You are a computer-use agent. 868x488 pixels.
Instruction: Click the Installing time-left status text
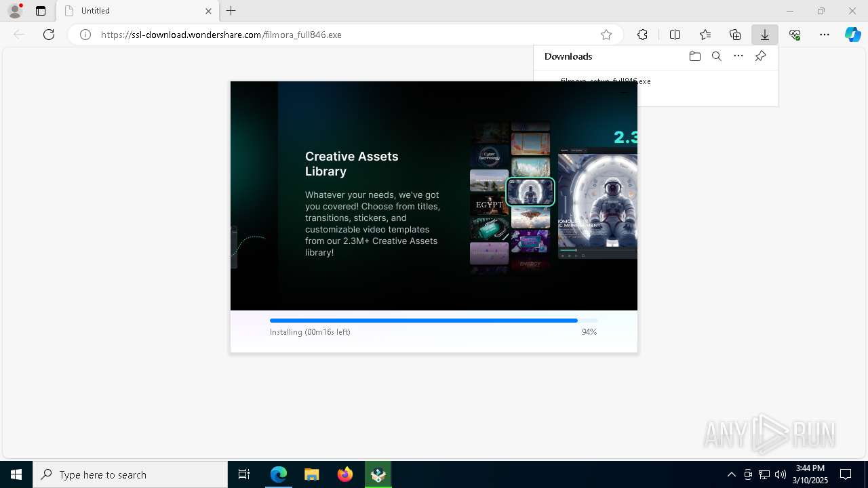point(310,332)
